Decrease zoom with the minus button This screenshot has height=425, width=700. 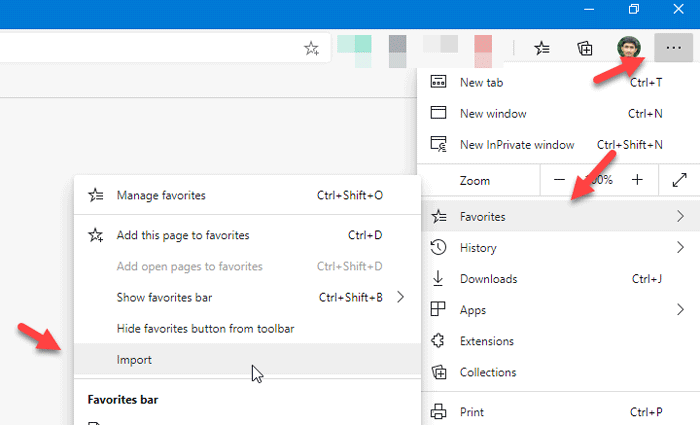(559, 180)
